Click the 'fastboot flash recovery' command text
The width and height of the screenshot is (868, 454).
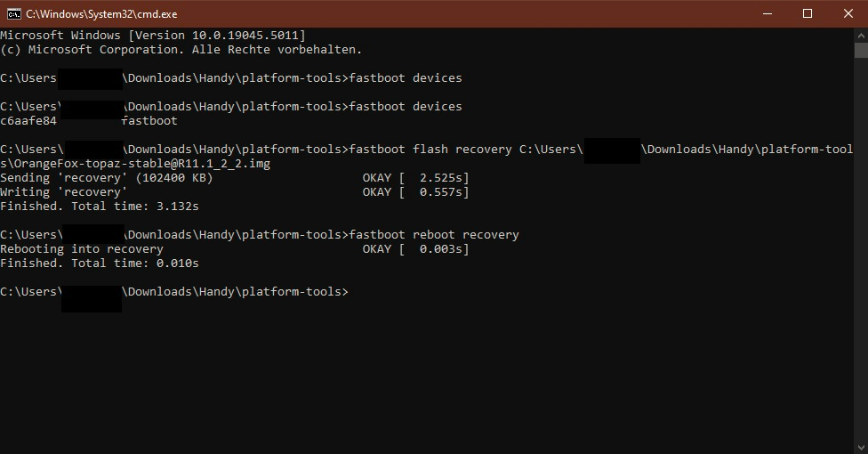[430, 150]
